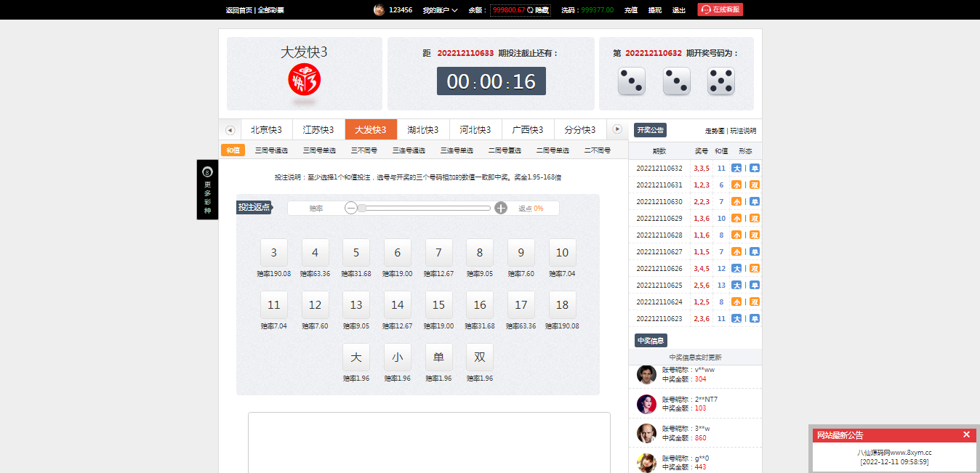Click period 202212110626 in results table
The image size is (980, 473).
click(659, 268)
